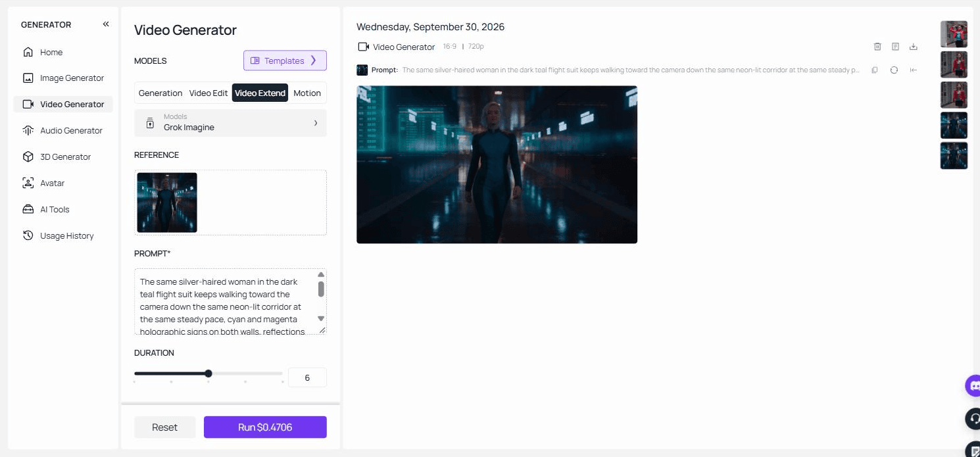Select Video Generator in the sidebar
Viewport: 980px width, 457px height.
click(63, 104)
